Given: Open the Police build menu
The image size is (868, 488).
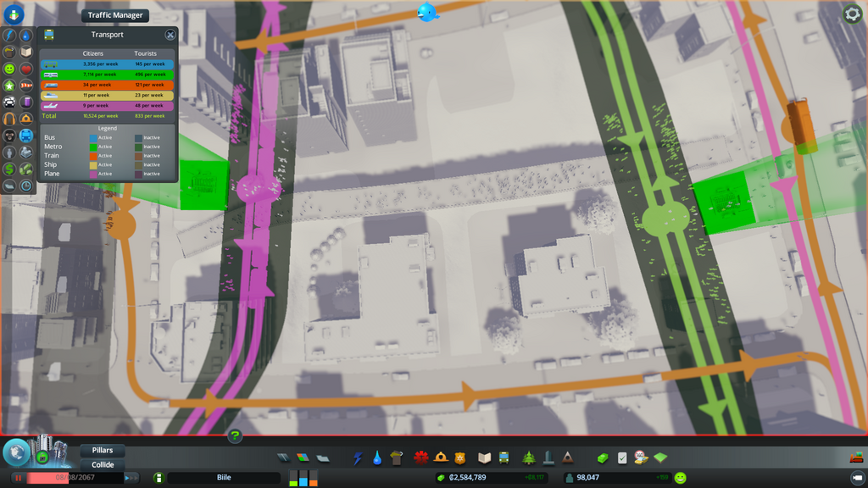Looking at the screenshot, I should (x=460, y=458).
